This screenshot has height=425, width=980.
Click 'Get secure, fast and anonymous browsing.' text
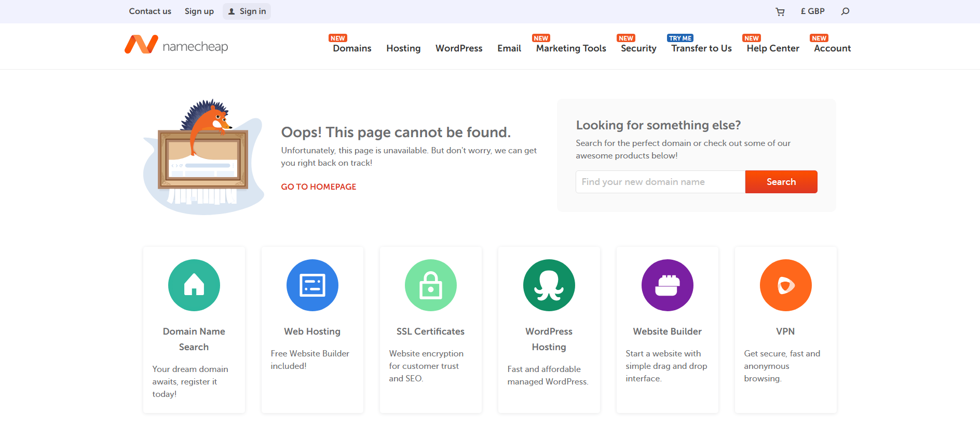point(782,366)
